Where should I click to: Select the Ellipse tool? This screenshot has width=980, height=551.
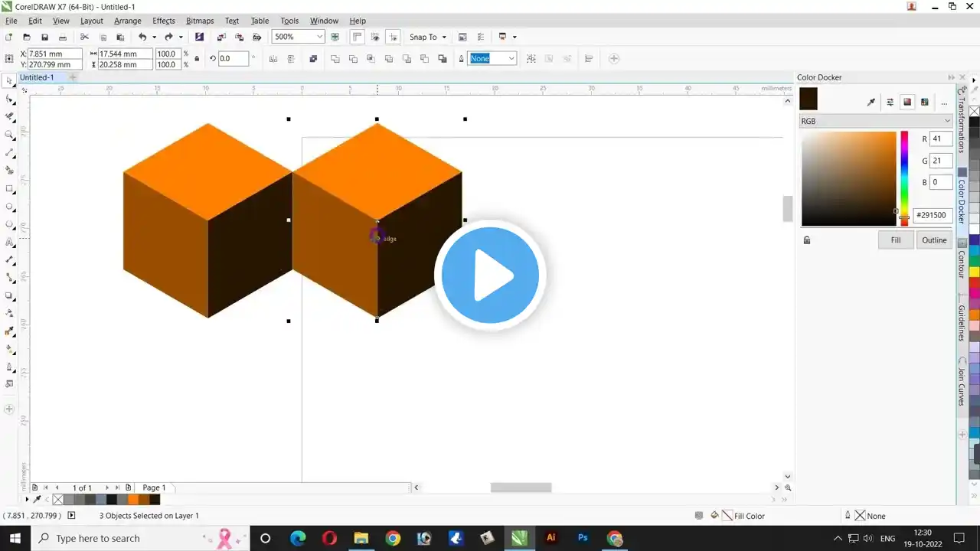tap(9, 207)
